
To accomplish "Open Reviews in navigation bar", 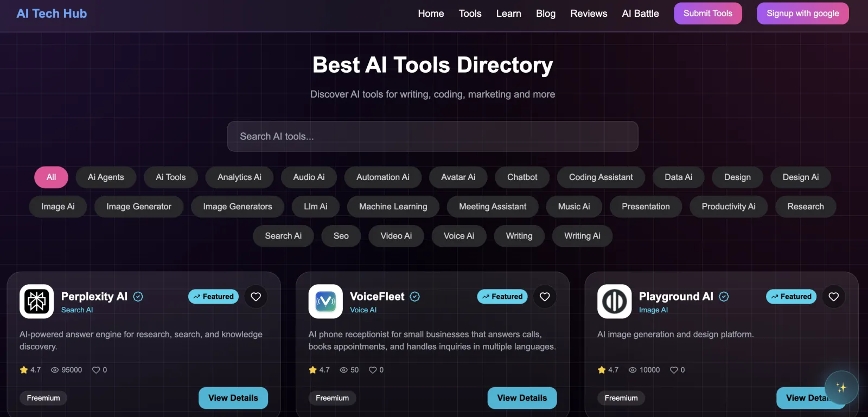I will [589, 14].
